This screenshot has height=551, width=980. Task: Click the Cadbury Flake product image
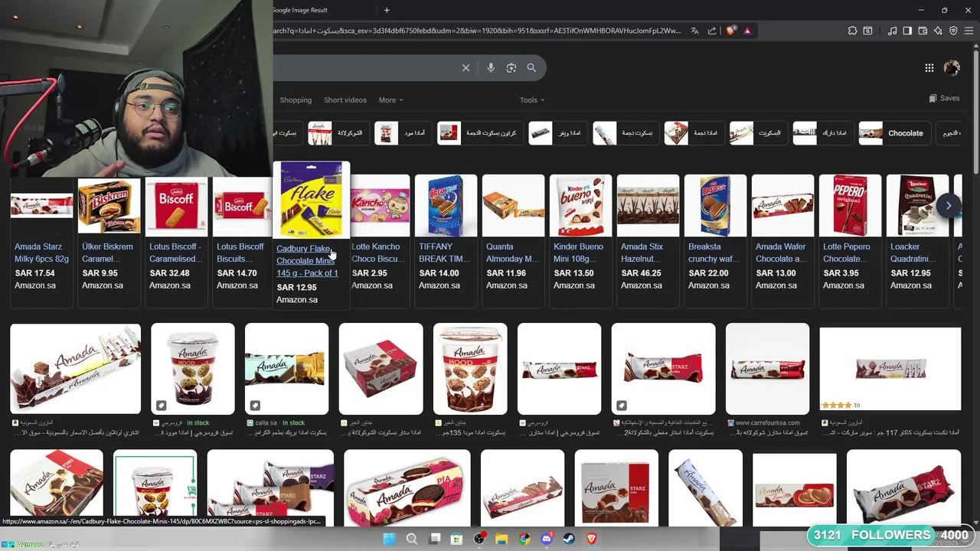(x=311, y=200)
